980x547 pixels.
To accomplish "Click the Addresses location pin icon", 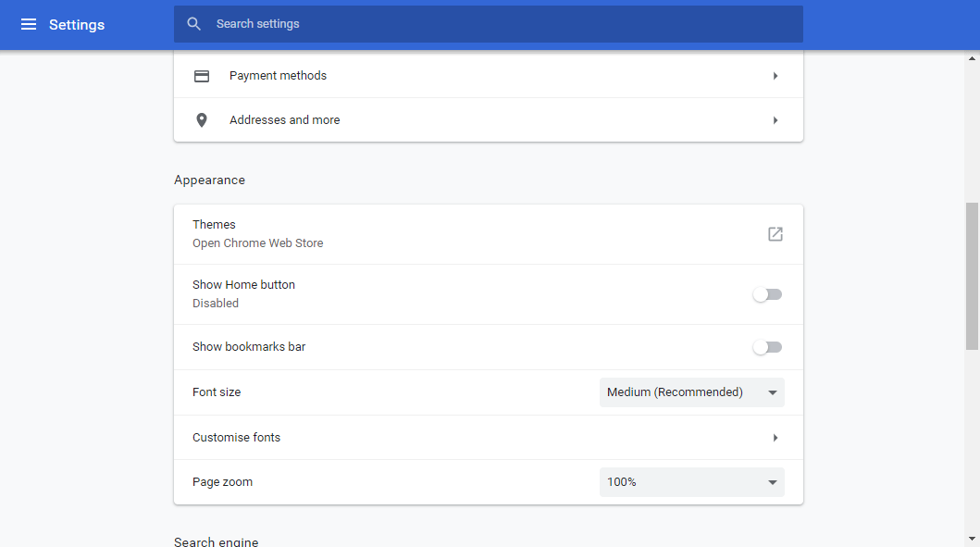I will click(201, 120).
